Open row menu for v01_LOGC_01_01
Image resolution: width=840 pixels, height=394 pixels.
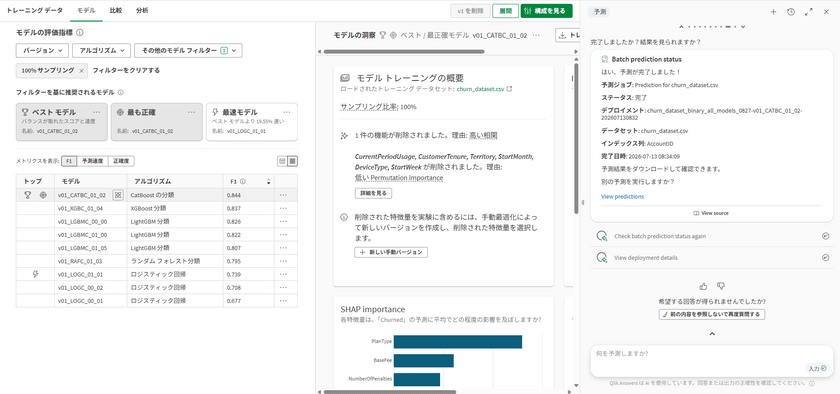[x=283, y=274]
